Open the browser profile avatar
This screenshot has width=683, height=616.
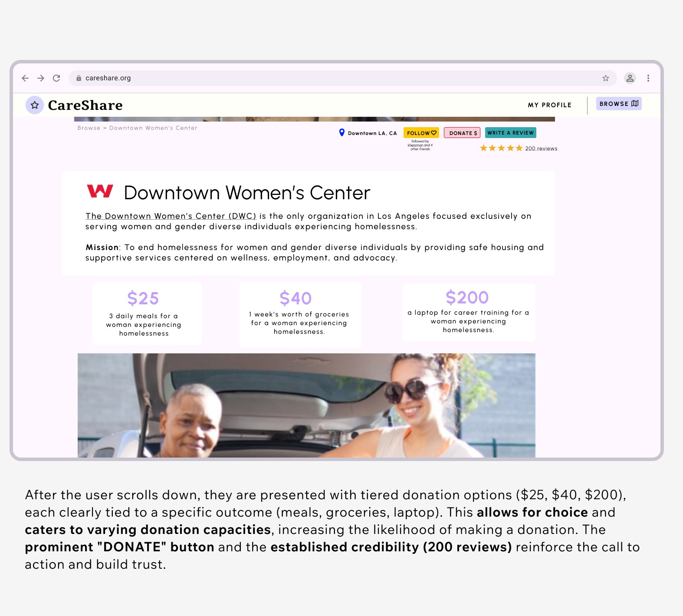630,78
